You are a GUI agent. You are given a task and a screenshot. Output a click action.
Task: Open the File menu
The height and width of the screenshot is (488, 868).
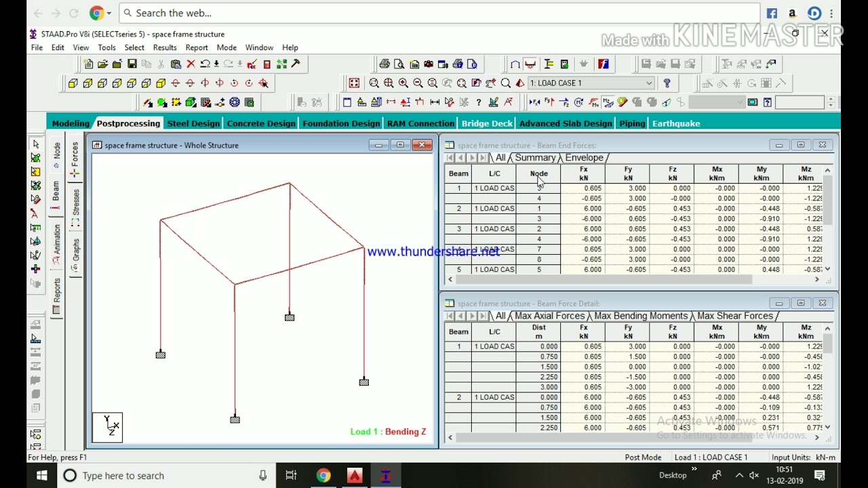pos(37,47)
